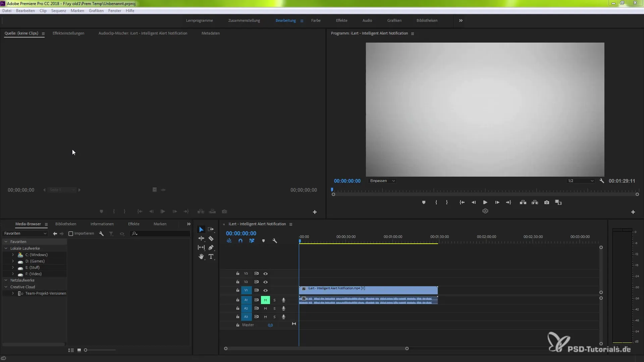The image size is (644, 362).
Task: Expand the F: (Video) drive
Action: tap(13, 274)
